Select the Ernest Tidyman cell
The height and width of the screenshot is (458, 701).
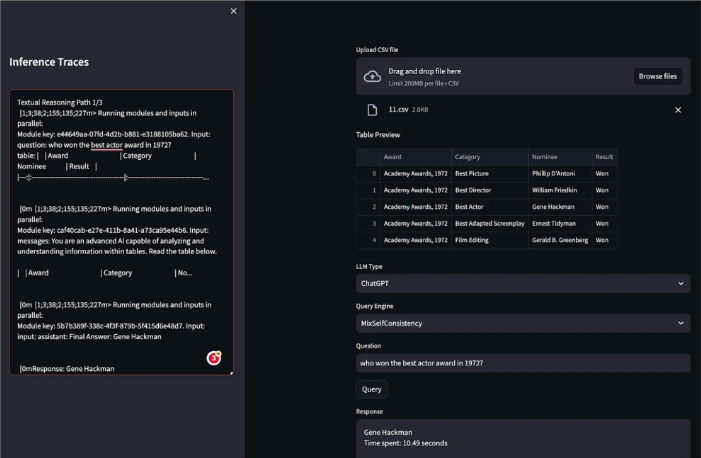560,223
